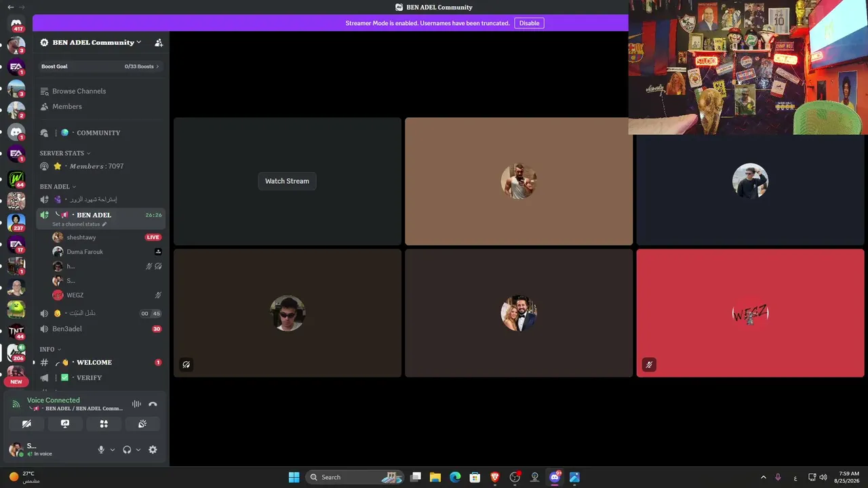
Task: Toggle noise suppression waveform icon
Action: pos(136,404)
